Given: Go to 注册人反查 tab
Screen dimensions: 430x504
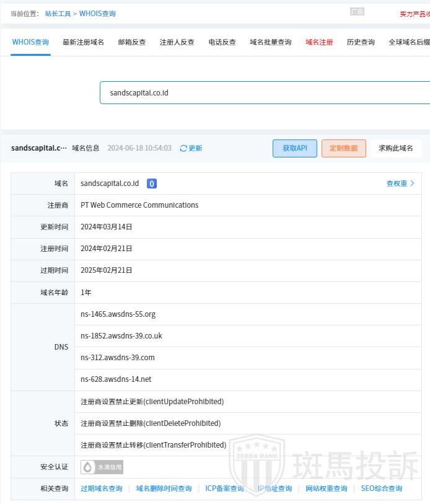Looking at the screenshot, I should tap(177, 42).
